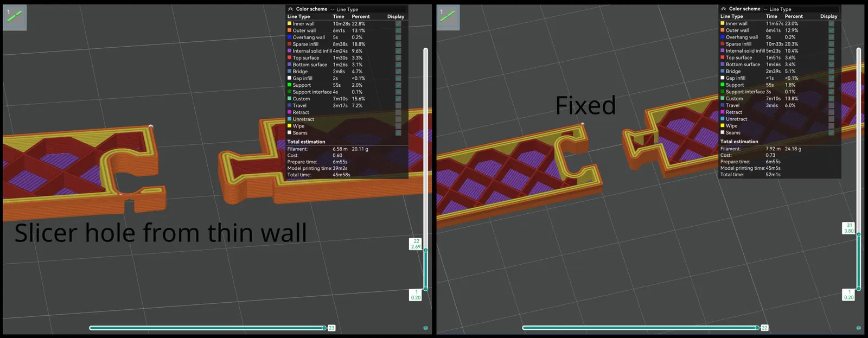Viewport: 868px width, 338px height.
Task: Click Cost 0.73 value in right view
Action: coord(770,155)
